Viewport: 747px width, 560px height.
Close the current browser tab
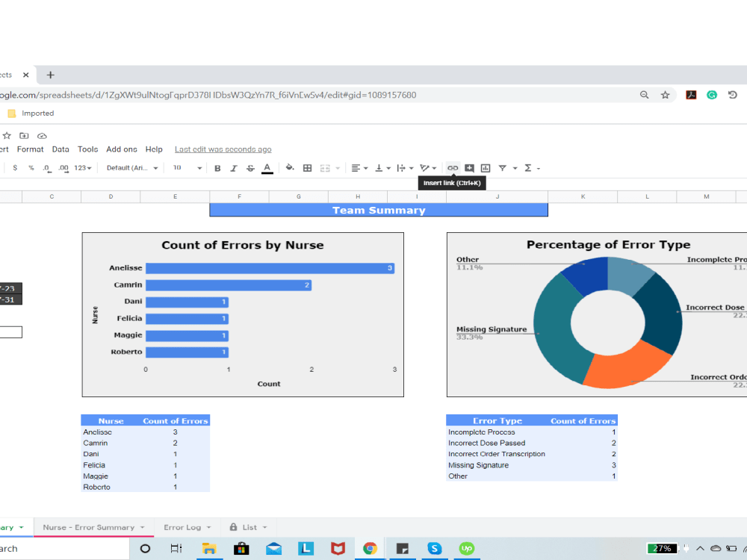click(x=25, y=75)
